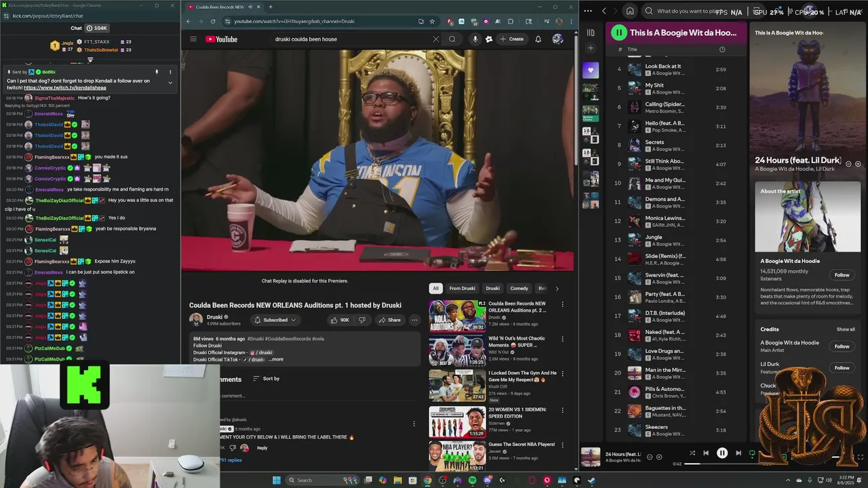Bookmark this page with the star icon
The height and width of the screenshot is (488, 868).
(432, 21)
